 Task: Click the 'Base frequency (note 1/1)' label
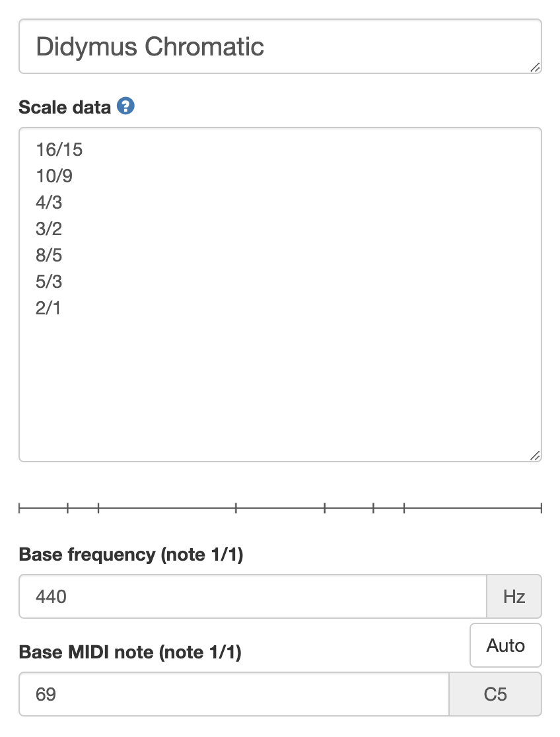[x=131, y=555]
